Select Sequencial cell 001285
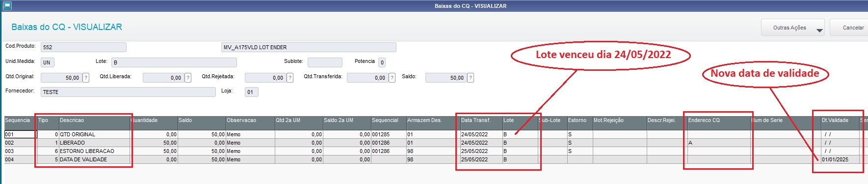This screenshot has height=184, width=868. pos(388,134)
